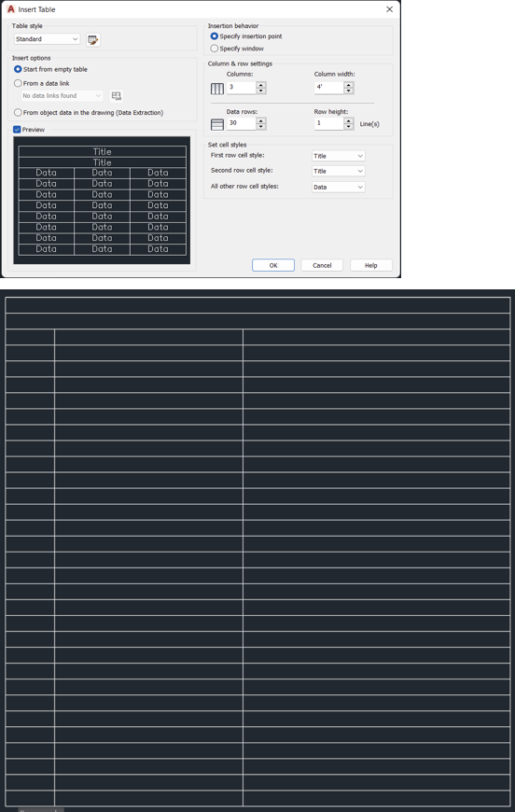
Task: Increase Column width with up arrow
Action: point(349,85)
